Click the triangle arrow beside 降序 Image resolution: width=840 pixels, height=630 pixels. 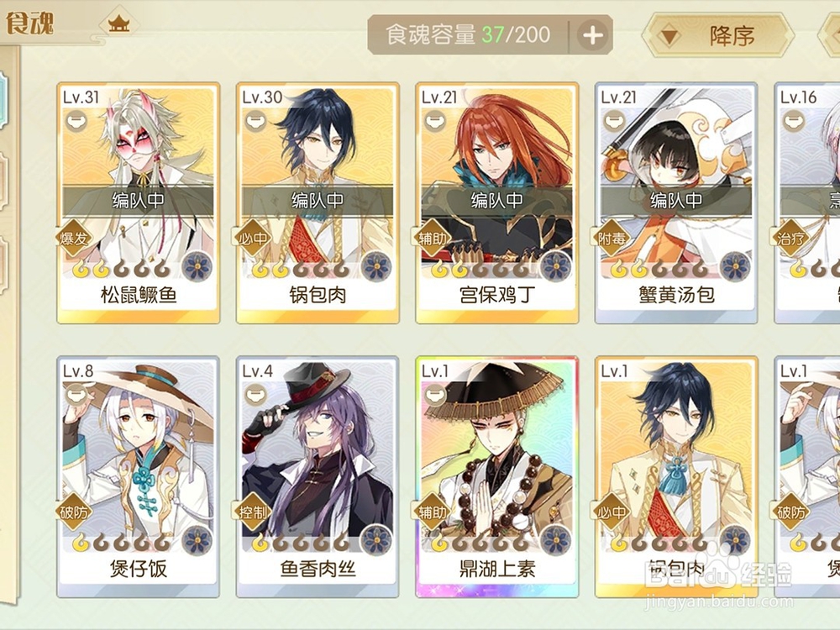click(669, 37)
